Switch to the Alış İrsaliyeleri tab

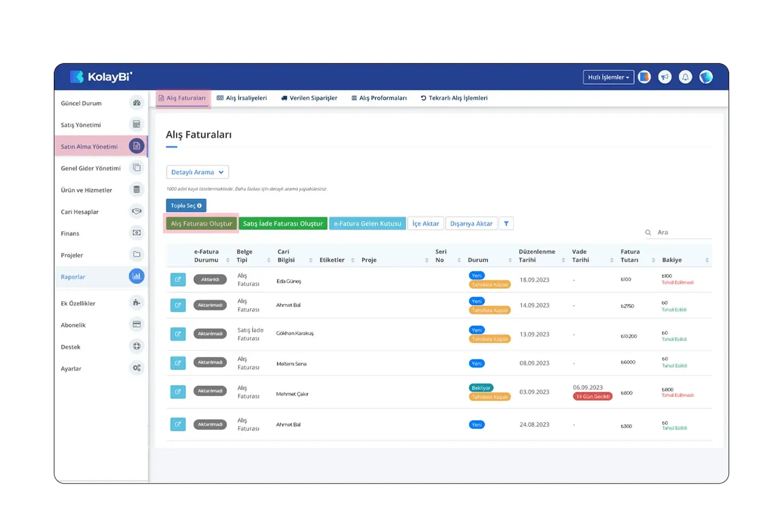[x=242, y=98]
